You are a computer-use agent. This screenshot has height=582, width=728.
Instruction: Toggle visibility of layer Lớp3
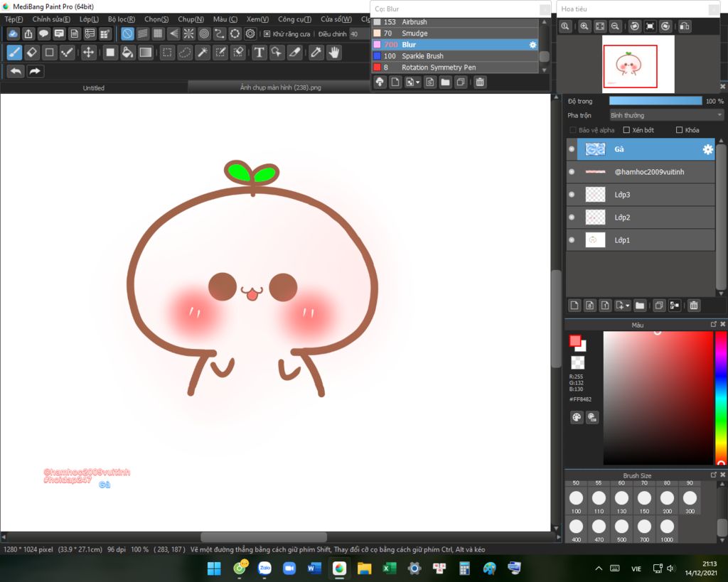click(572, 195)
